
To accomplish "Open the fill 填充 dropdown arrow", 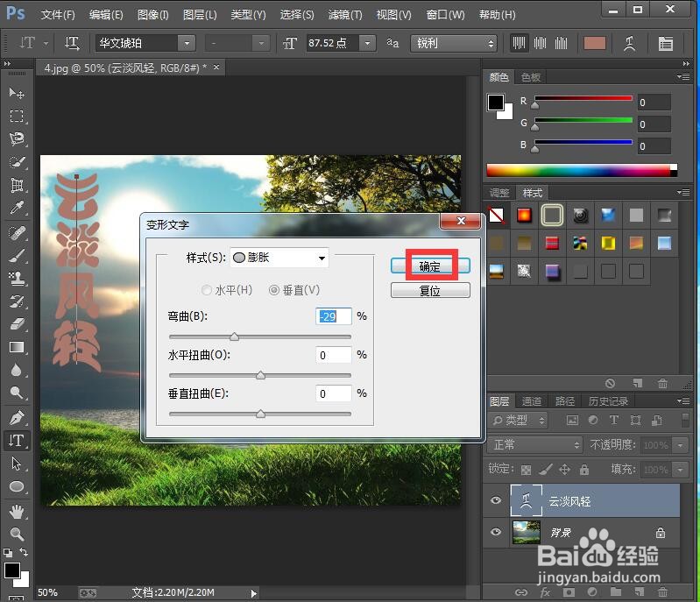I will pos(680,470).
